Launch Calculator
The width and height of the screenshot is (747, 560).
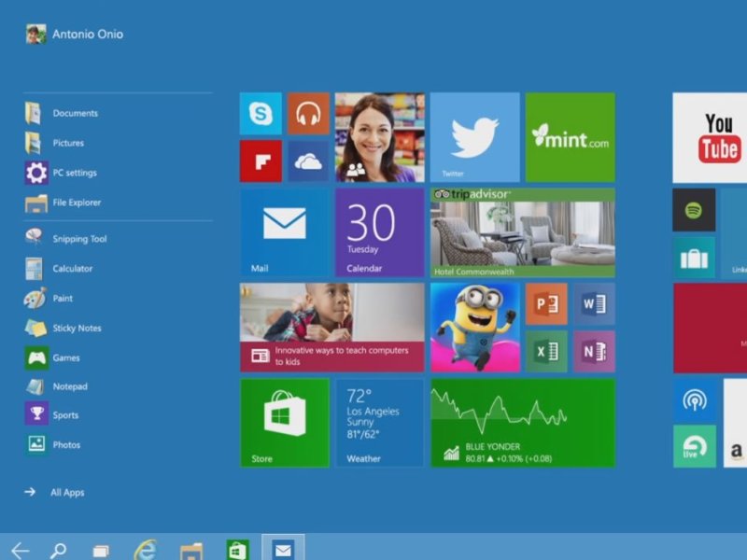(x=59, y=269)
